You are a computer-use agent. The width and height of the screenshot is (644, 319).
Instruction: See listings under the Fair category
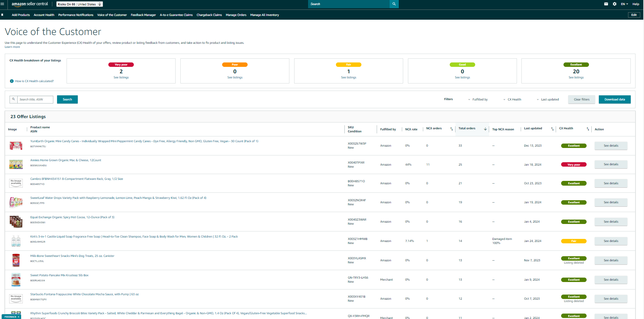(348, 77)
